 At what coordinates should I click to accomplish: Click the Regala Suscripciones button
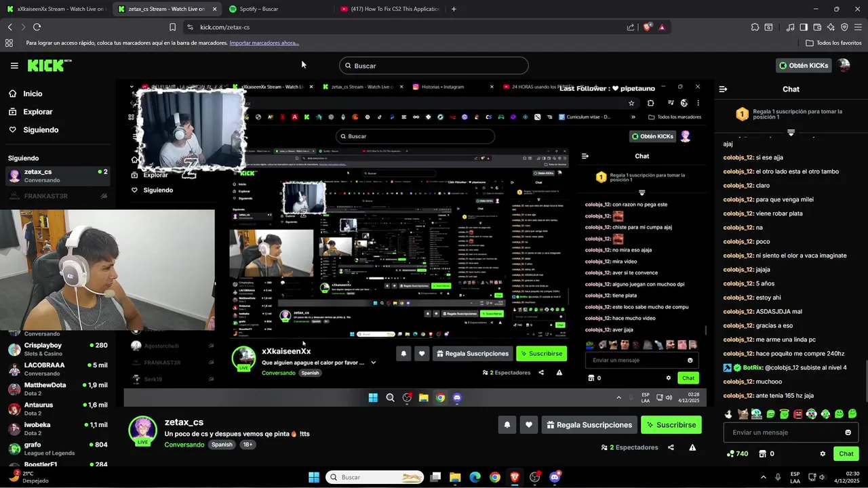(589, 425)
